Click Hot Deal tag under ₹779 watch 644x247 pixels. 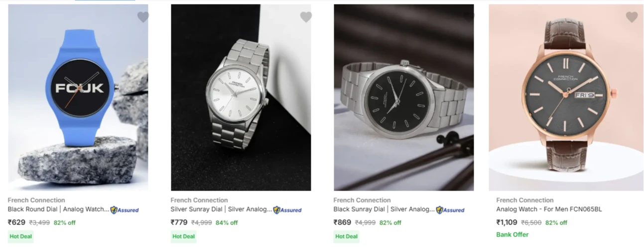(x=183, y=236)
